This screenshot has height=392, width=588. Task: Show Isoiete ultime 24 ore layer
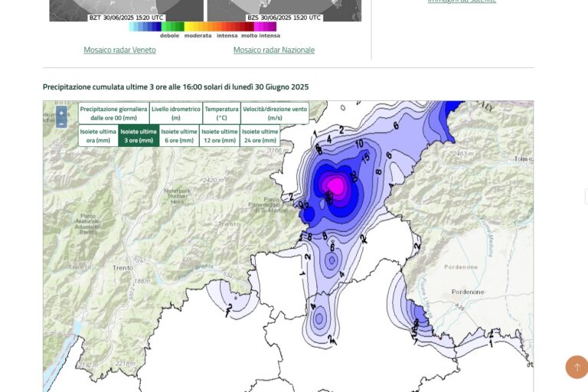[x=260, y=136]
